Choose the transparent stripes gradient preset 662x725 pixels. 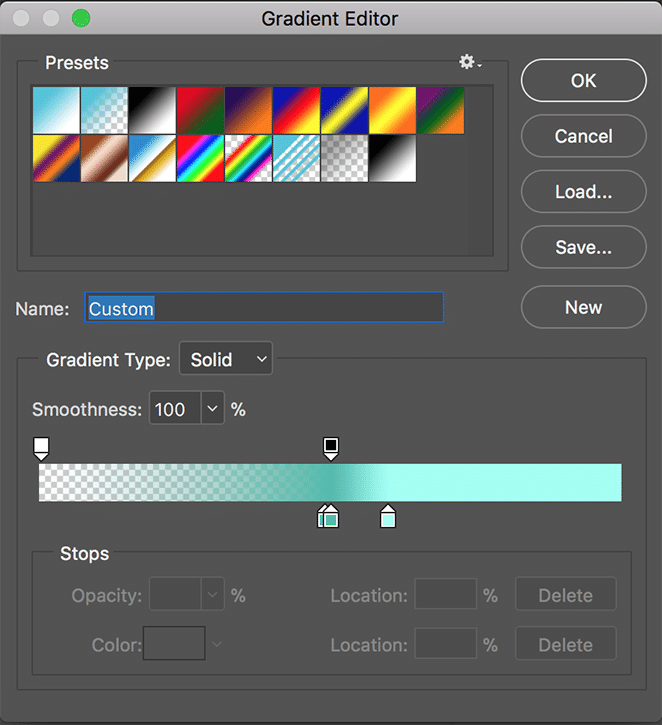coord(296,158)
